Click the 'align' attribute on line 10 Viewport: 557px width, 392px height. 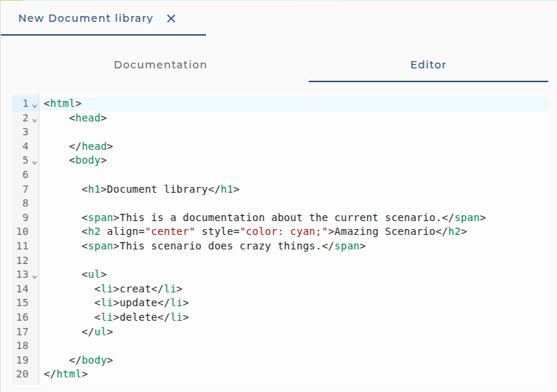coord(122,232)
